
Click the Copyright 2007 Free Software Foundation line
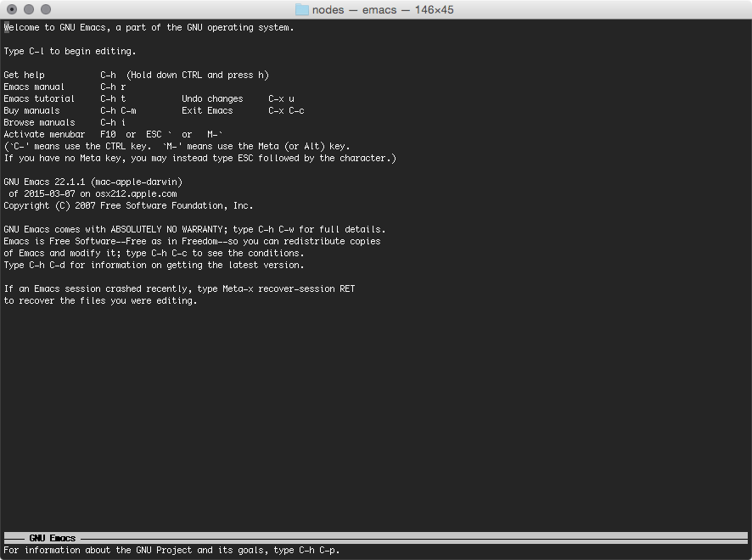pos(128,205)
